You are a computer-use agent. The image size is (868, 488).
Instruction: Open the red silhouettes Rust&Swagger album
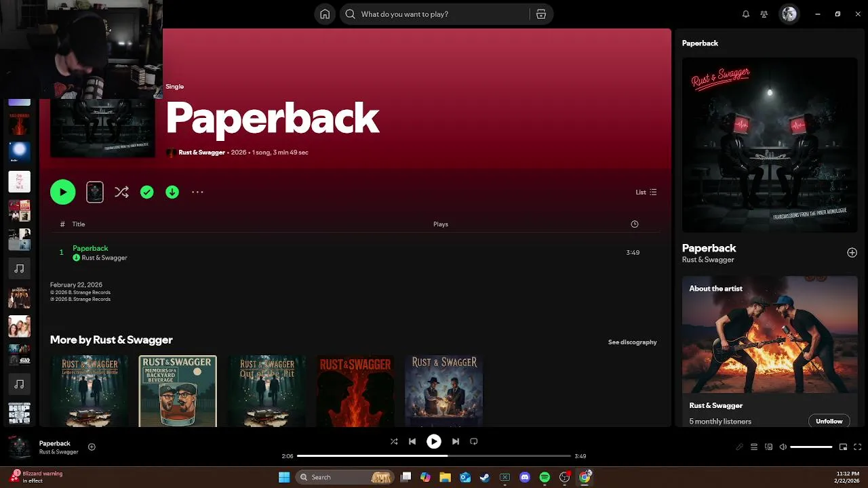[x=355, y=391]
